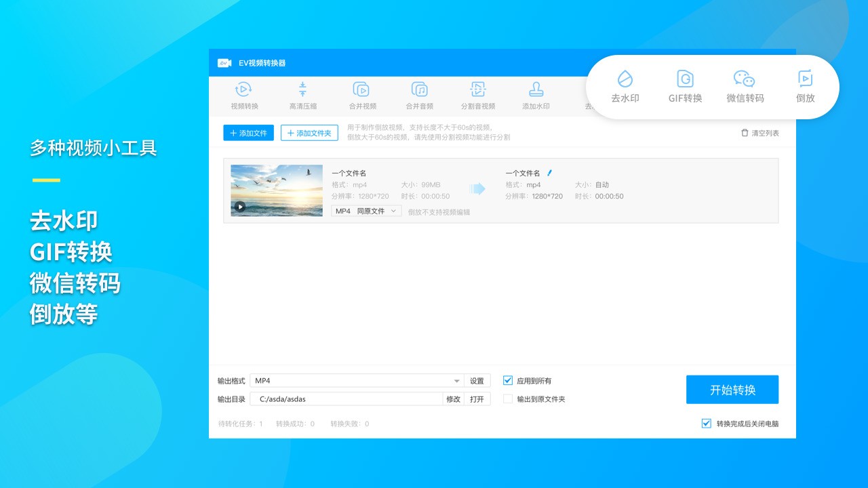This screenshot has height=488, width=868.
Task: Select the 视频转换 tool in the toolbar
Action: (243, 95)
